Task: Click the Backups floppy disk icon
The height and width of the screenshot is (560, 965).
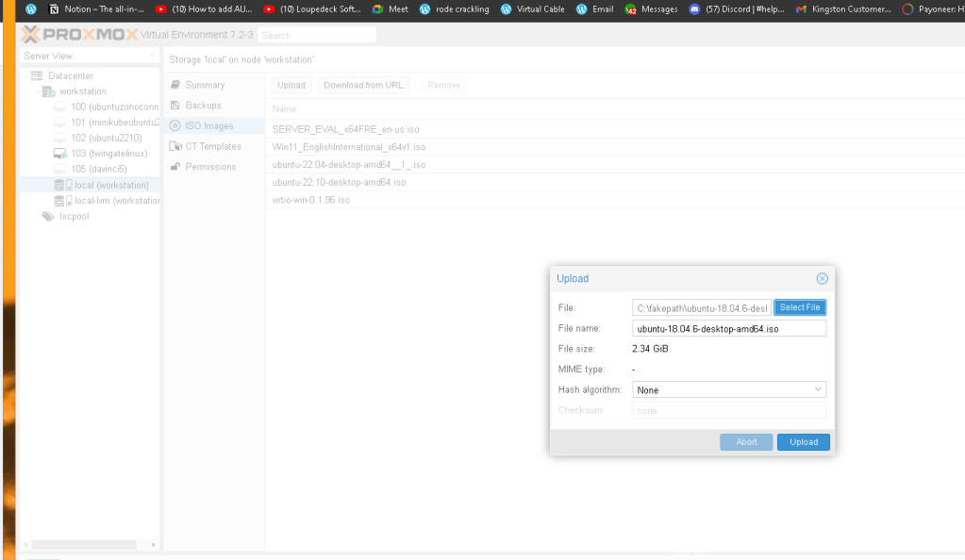Action: pos(175,106)
